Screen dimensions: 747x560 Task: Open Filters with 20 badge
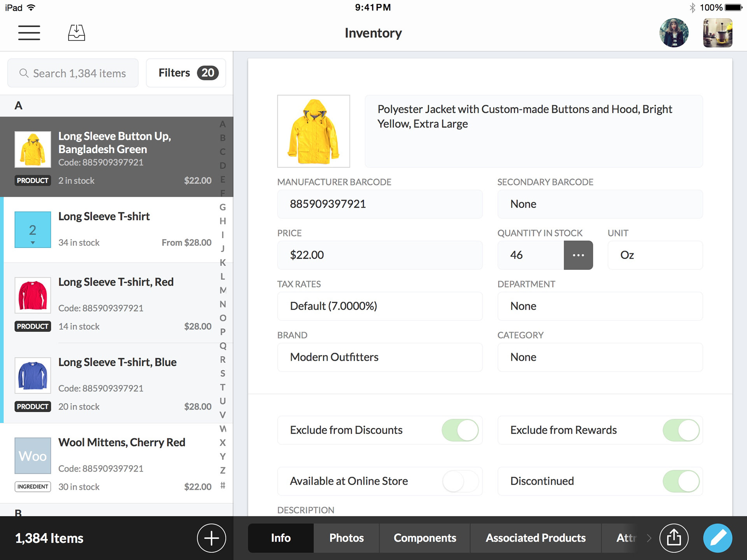[186, 73]
